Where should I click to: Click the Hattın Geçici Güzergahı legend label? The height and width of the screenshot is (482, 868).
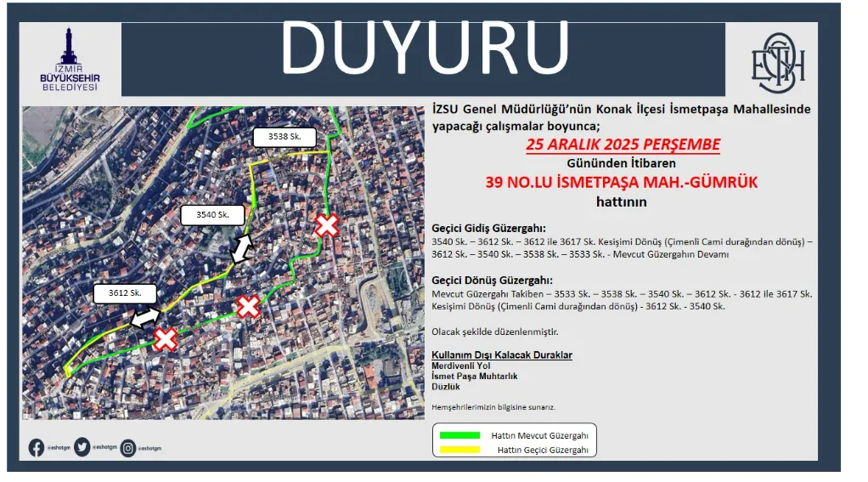[543, 450]
